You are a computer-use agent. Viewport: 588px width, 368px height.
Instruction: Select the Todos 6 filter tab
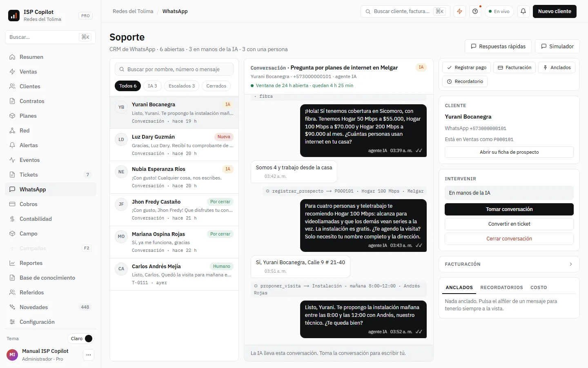[128, 86]
